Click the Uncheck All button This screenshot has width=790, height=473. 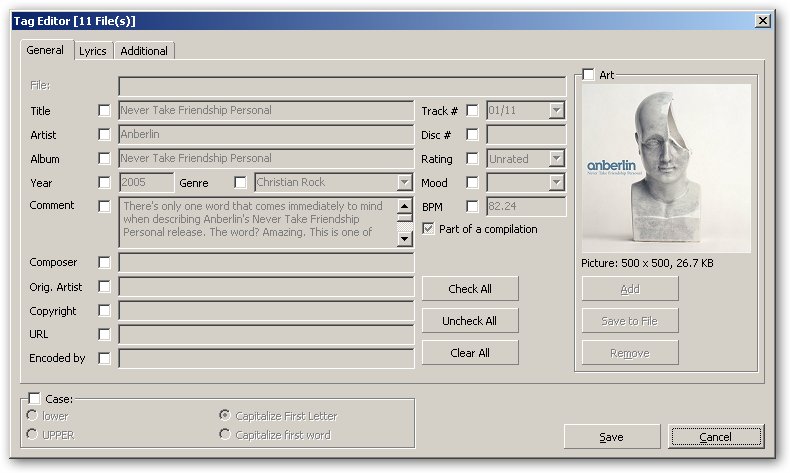coord(470,321)
